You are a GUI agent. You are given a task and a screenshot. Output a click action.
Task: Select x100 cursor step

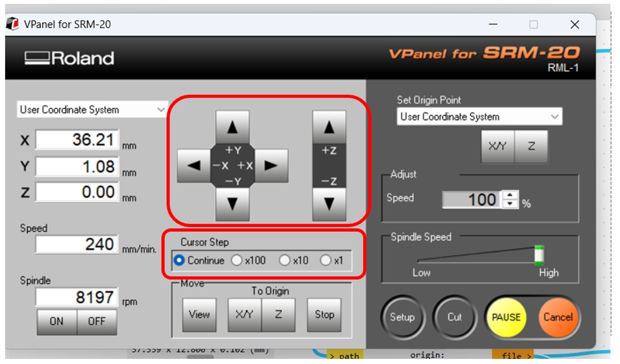(237, 260)
